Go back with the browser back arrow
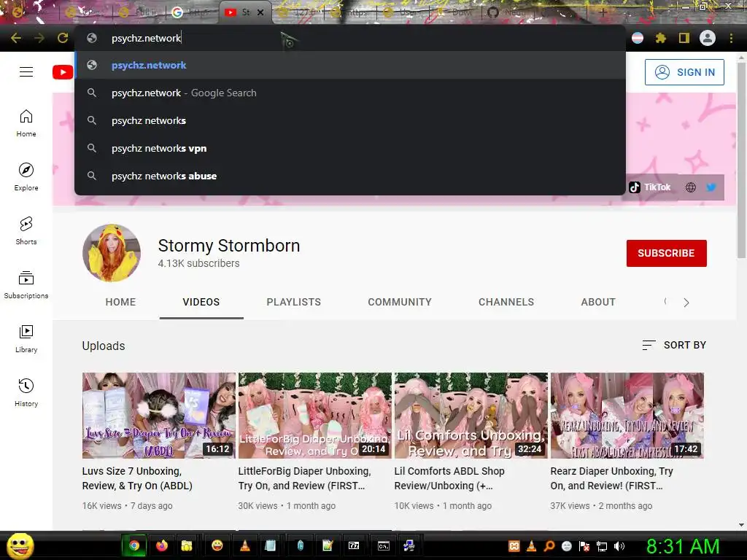 point(16,38)
